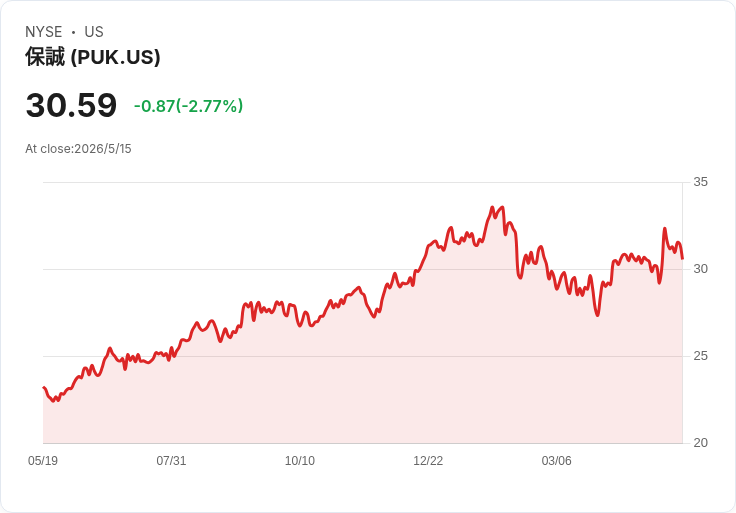
Task: Click the 10/10 x-axis date label
Action: 300,460
